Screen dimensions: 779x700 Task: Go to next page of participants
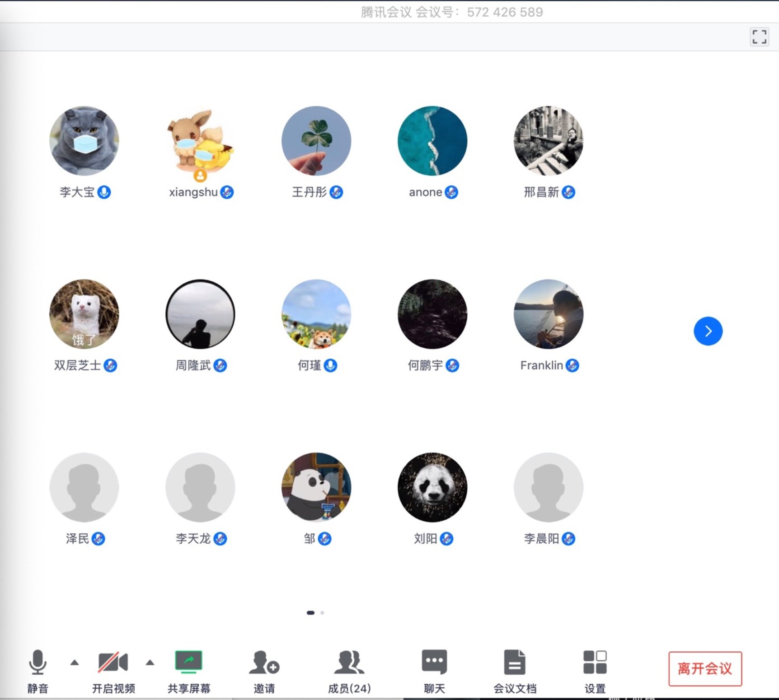(708, 331)
